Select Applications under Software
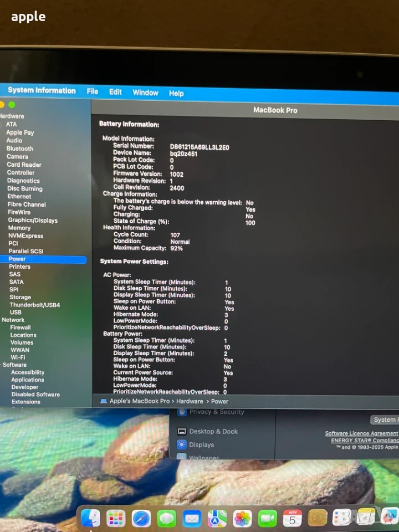The image size is (399, 532). [x=28, y=380]
